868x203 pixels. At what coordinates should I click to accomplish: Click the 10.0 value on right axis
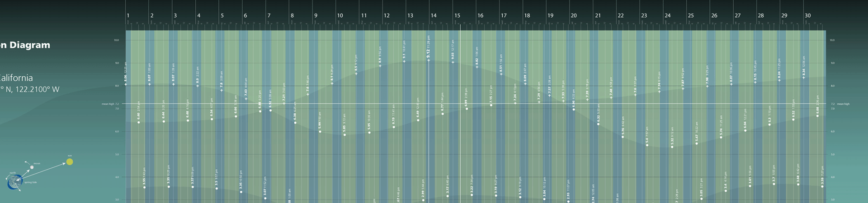(832, 40)
